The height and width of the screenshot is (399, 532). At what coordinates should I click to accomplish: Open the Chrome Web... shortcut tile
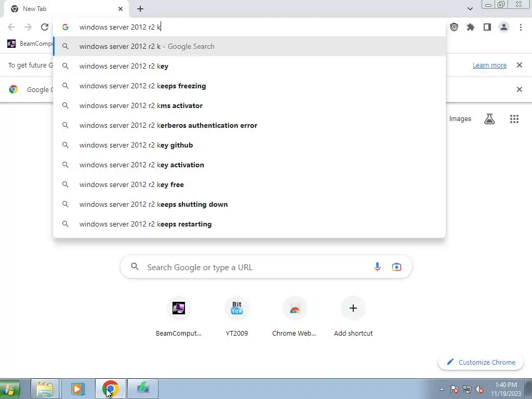tap(295, 316)
